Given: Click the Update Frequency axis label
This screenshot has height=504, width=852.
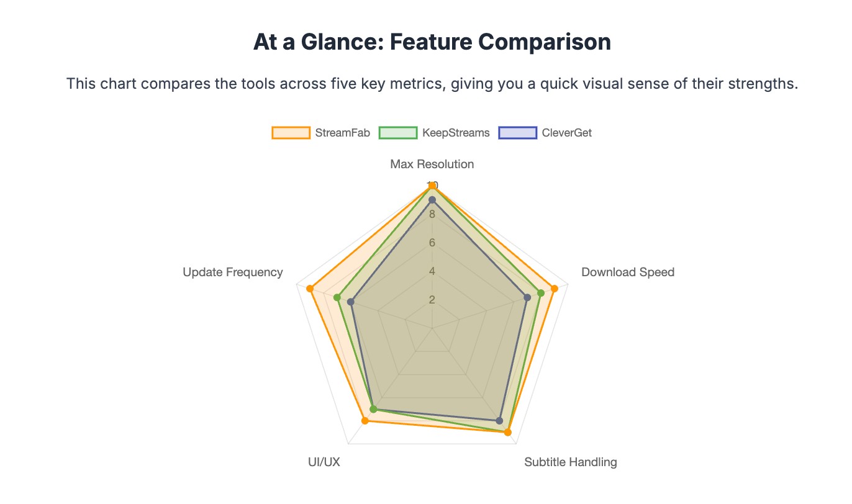Looking at the screenshot, I should [x=233, y=272].
